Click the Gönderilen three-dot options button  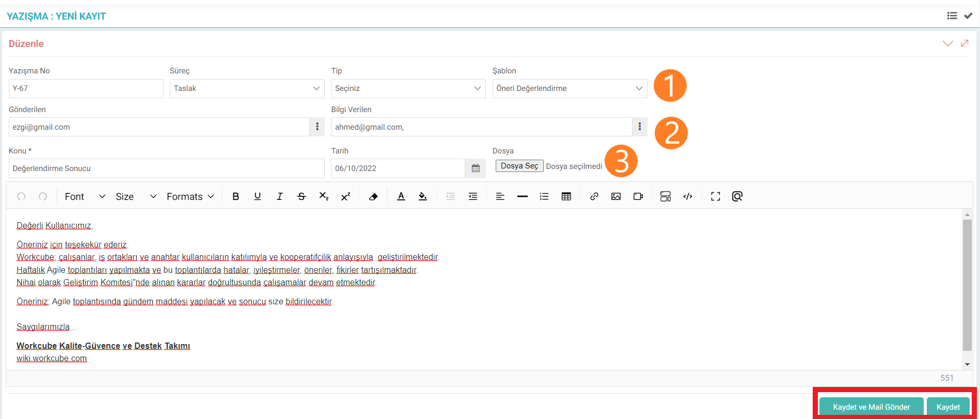coord(317,127)
